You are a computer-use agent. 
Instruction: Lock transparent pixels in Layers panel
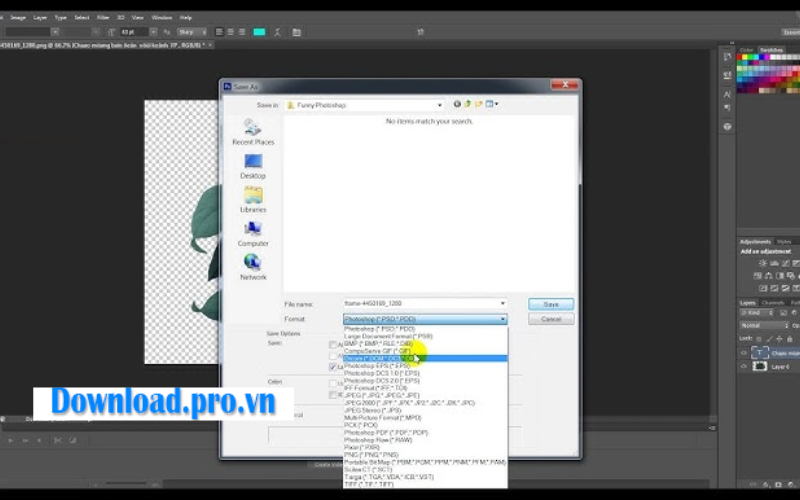(x=759, y=339)
